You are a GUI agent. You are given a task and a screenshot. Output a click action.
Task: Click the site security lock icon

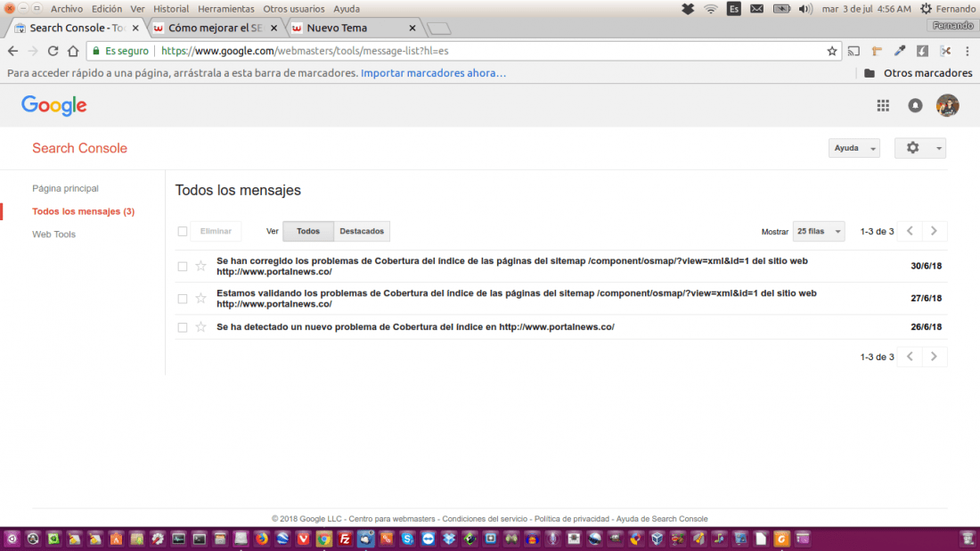pos(95,52)
